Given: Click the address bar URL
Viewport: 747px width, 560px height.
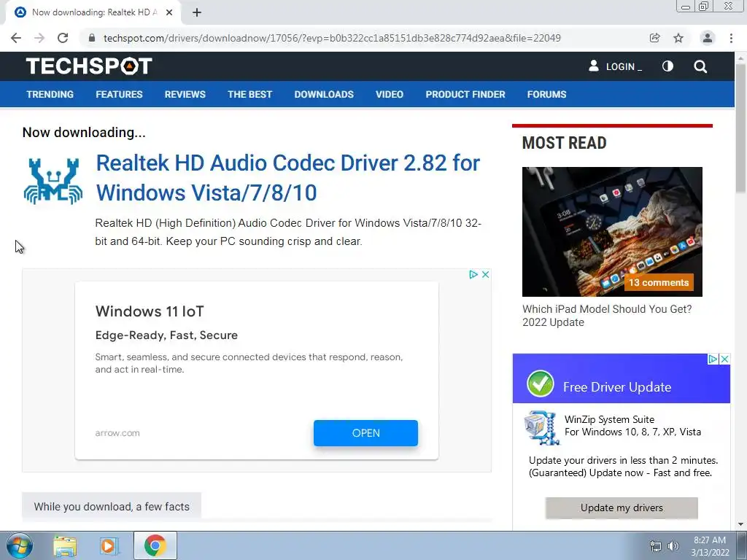Looking at the screenshot, I should [332, 38].
